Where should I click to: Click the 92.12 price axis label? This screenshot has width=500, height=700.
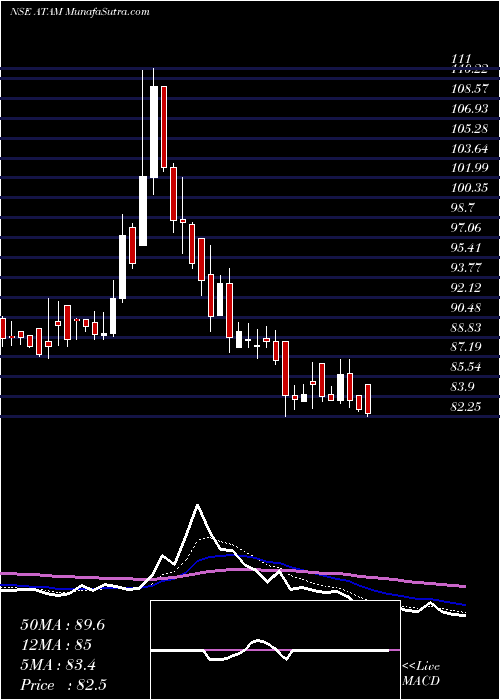[x=467, y=288]
